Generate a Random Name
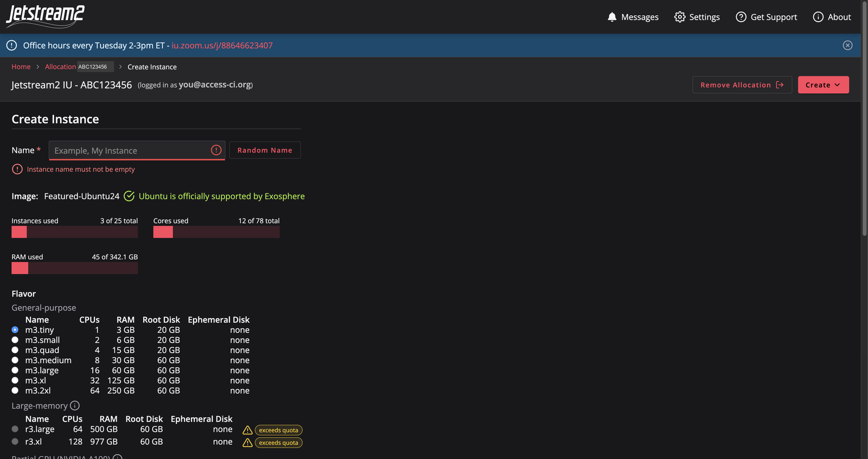 pos(265,150)
